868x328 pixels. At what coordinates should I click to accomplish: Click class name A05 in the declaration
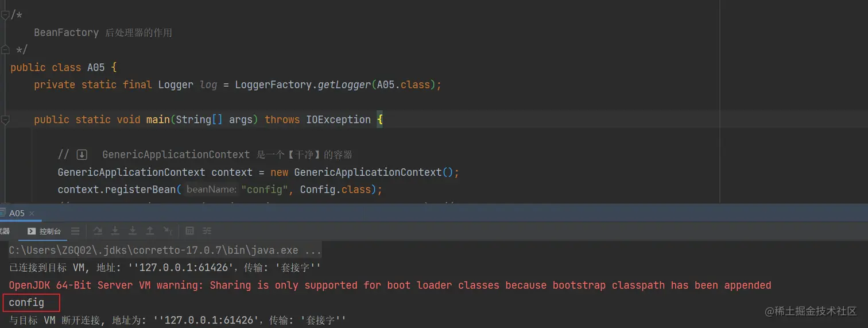96,67
